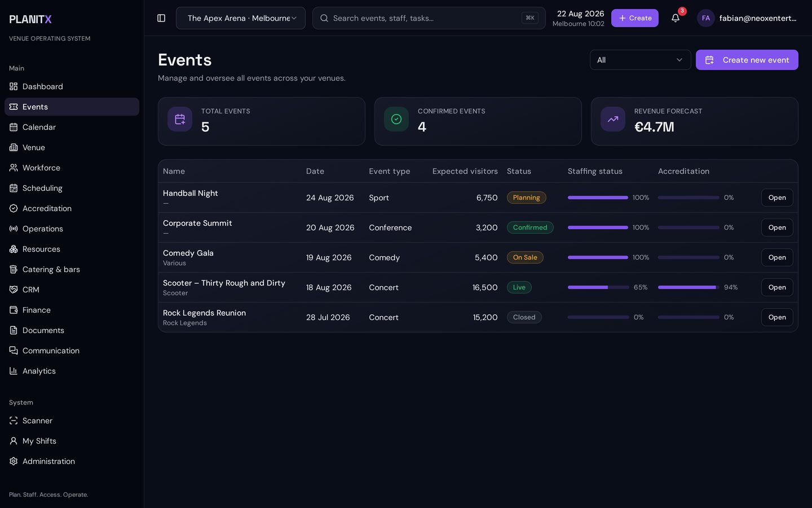
Task: Click the CRM handshake icon in sidebar
Action: [x=14, y=290]
